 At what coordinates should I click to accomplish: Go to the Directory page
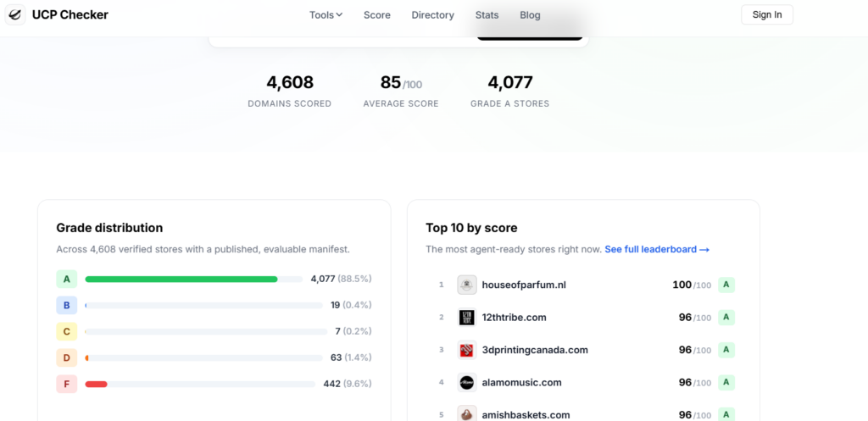(x=433, y=15)
